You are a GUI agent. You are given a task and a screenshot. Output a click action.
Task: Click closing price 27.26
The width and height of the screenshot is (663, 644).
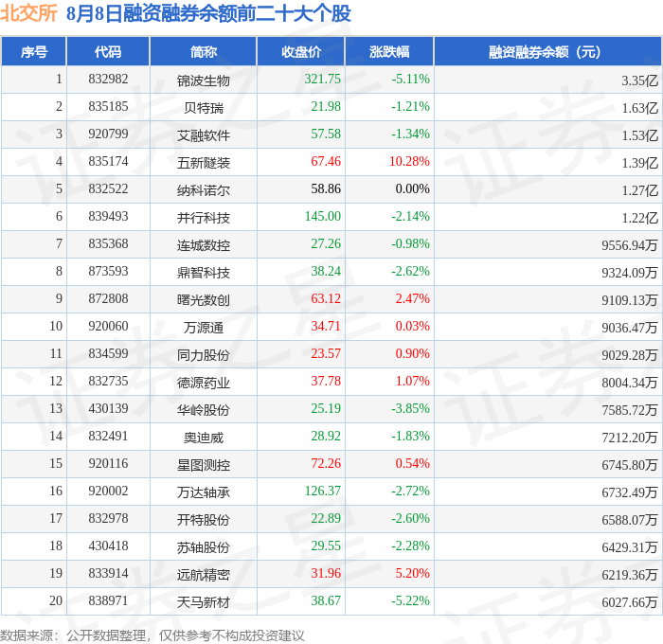326,244
